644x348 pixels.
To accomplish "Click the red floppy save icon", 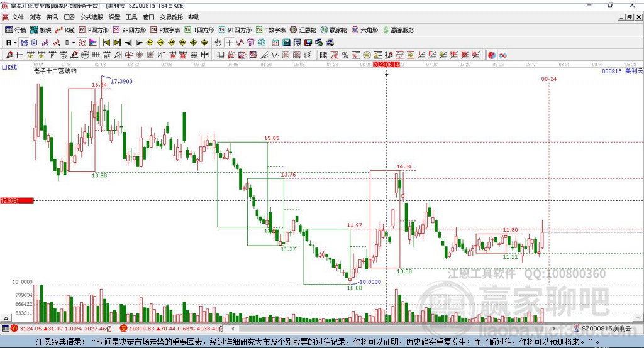I will 308,43.
